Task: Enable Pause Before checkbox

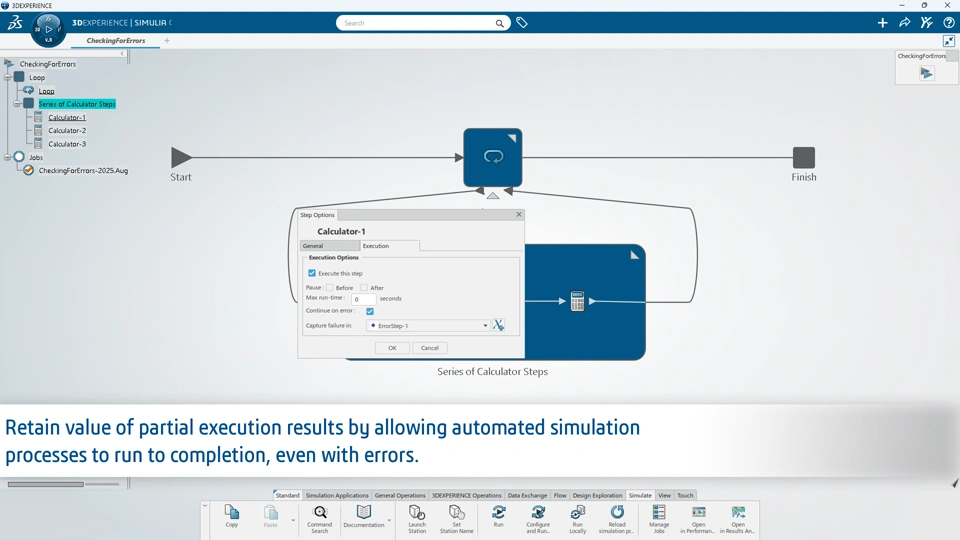Action: (x=329, y=287)
